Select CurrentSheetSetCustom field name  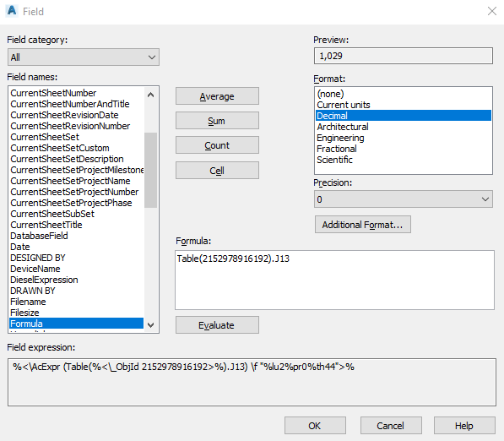coord(77,148)
